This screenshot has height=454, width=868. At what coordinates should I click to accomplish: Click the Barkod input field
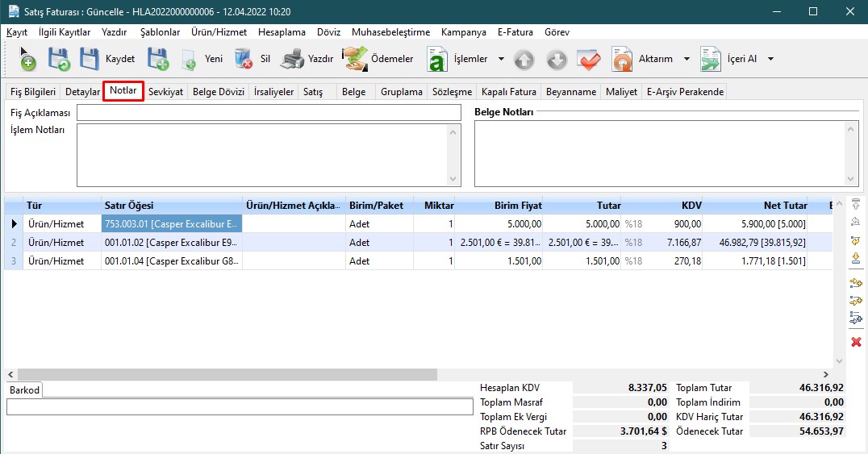pyautogui.click(x=240, y=407)
